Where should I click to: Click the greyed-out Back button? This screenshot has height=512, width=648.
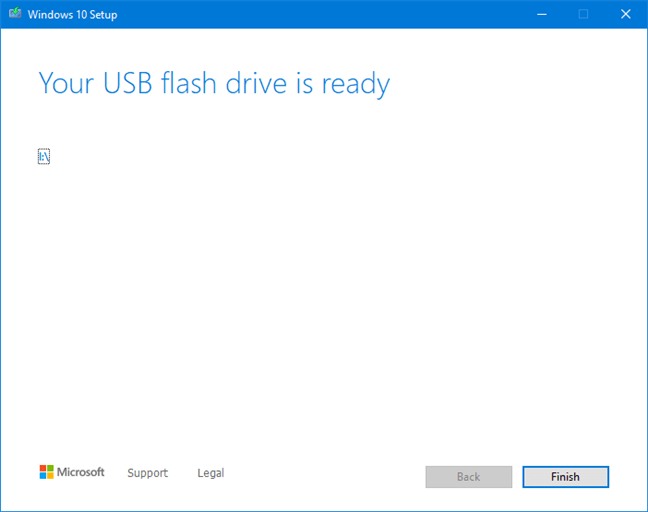(x=469, y=477)
